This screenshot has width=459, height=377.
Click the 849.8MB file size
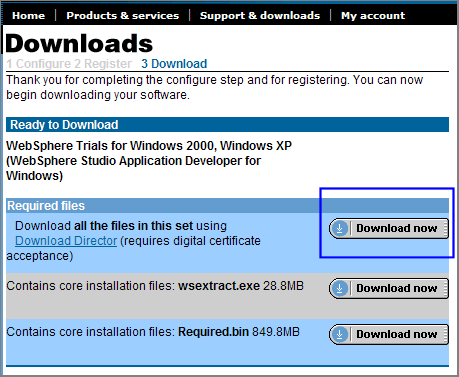pyautogui.click(x=276, y=332)
